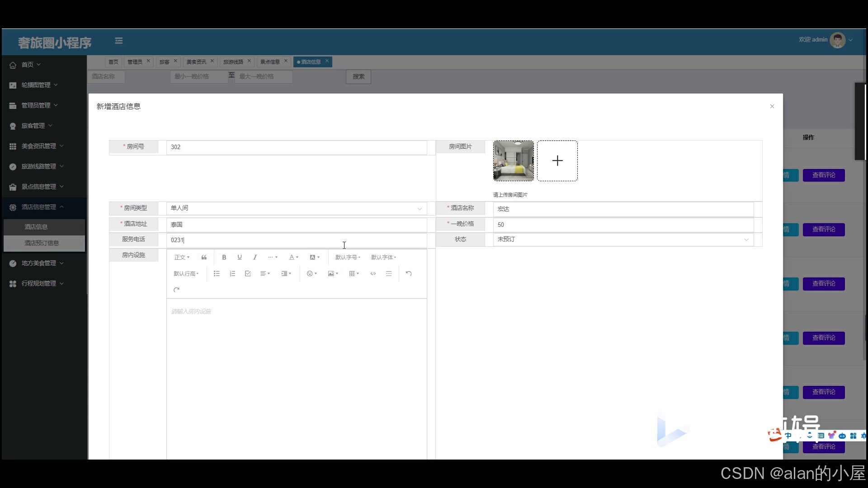
Task: Apply italic formatting
Action: pyautogui.click(x=255, y=258)
